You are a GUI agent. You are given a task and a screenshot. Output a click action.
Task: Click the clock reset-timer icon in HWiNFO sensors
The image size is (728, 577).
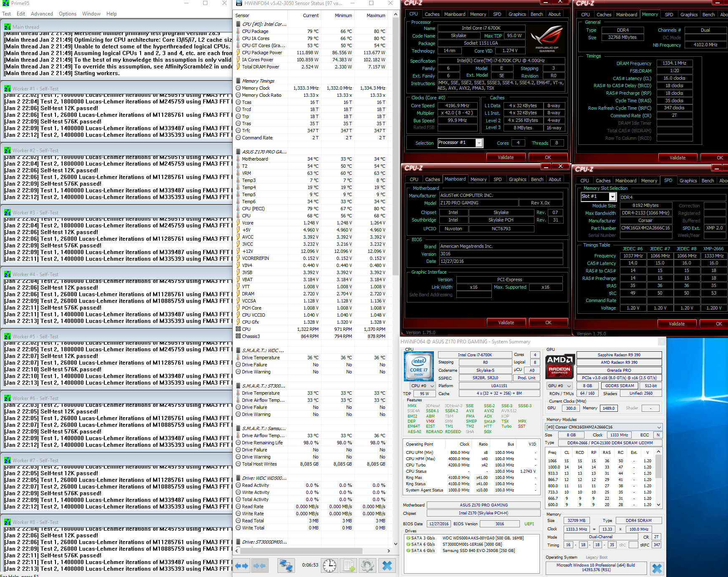pyautogui.click(x=330, y=566)
